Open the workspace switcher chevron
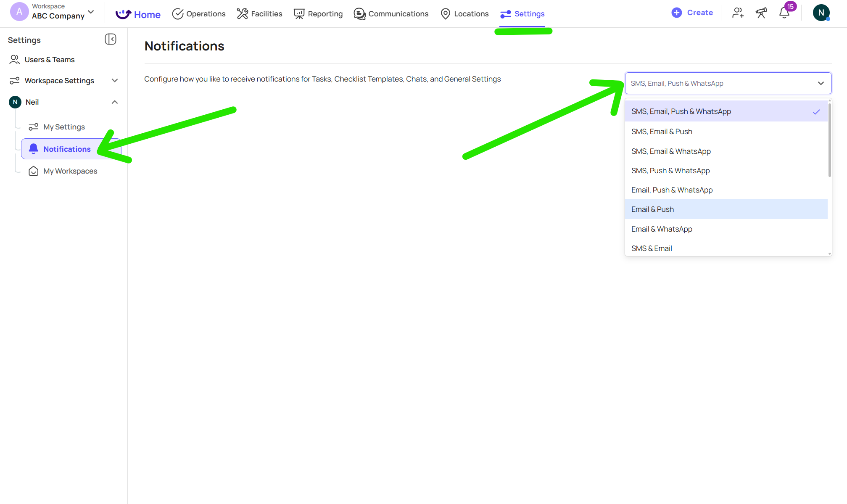 click(x=91, y=12)
